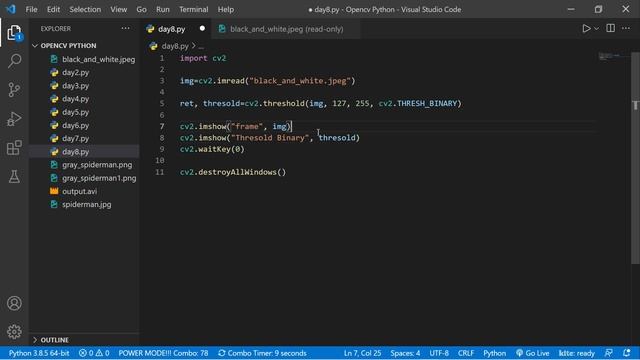This screenshot has width=640, height=360.
Task: Open Run and Debug view icon
Action: point(14,119)
